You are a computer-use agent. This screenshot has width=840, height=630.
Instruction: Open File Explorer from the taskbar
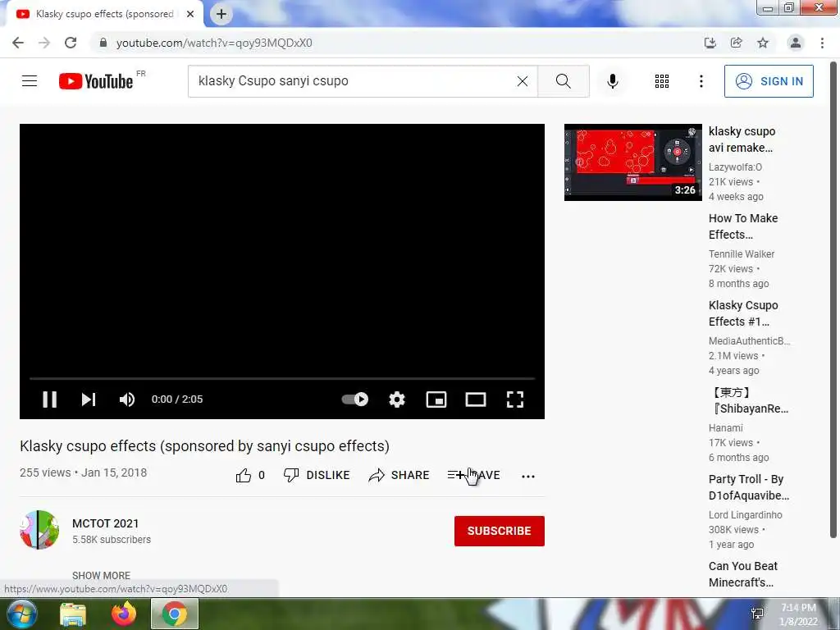click(73, 614)
